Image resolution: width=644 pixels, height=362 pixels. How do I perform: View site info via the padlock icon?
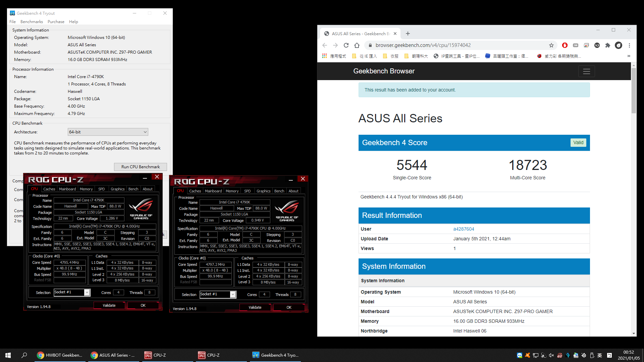point(370,45)
